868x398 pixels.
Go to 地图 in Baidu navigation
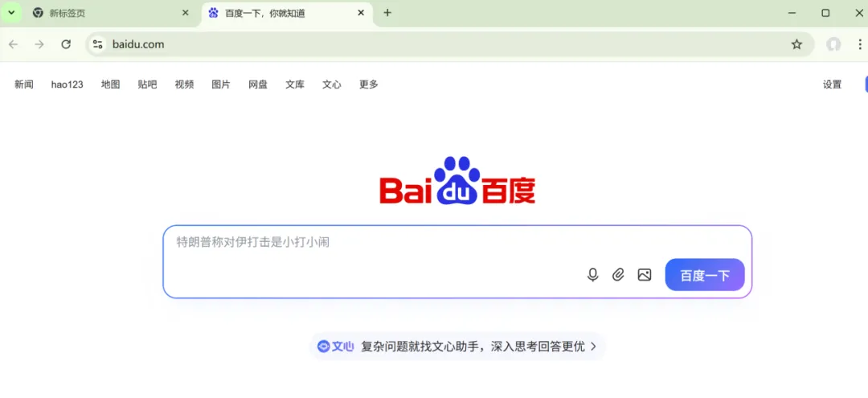click(111, 84)
